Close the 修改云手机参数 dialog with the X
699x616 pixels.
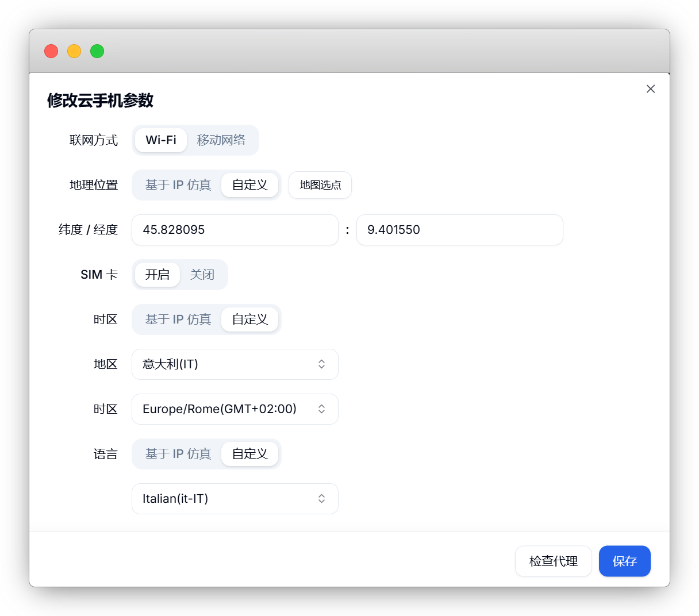click(650, 89)
